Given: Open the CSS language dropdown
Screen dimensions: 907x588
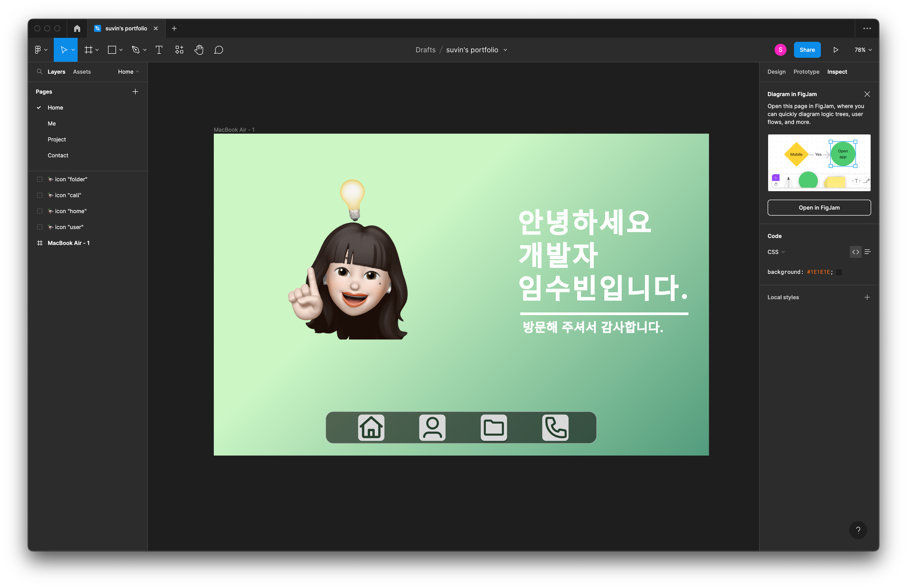Looking at the screenshot, I should click(776, 252).
